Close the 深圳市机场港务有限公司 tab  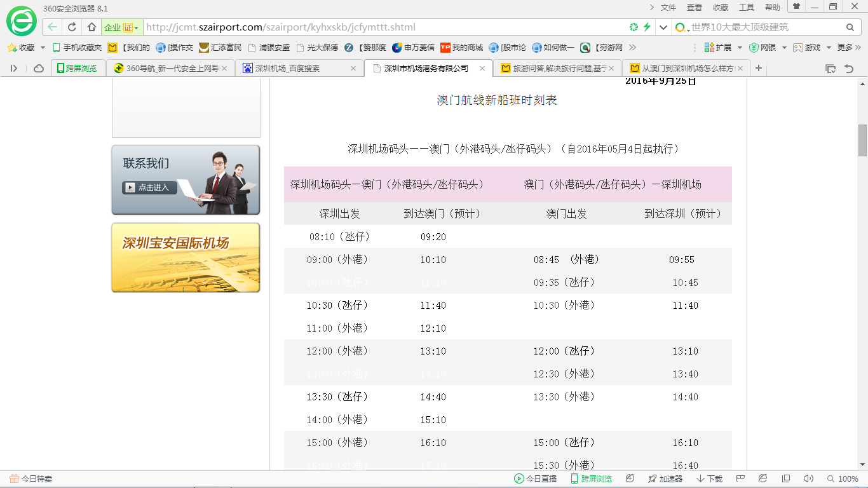click(x=482, y=69)
